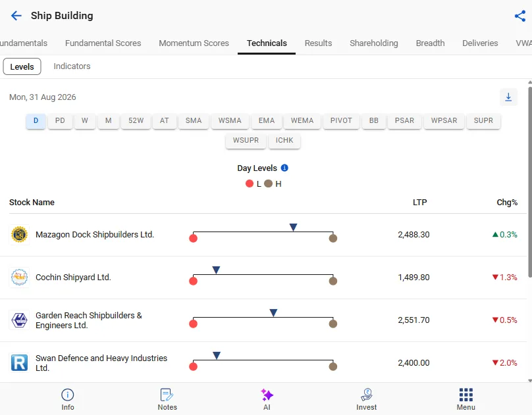The height and width of the screenshot is (415, 532).
Task: Choose the PIVOT chip
Action: [341, 120]
